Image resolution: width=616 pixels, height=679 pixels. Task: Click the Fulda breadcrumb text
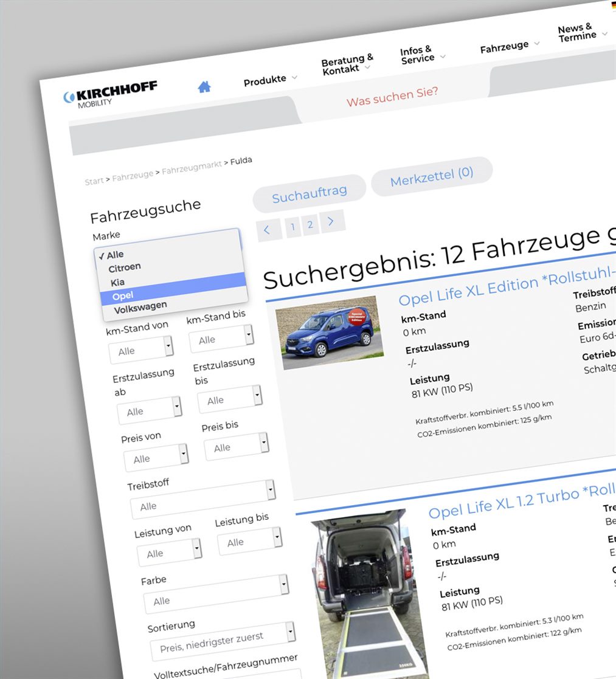[x=241, y=160]
